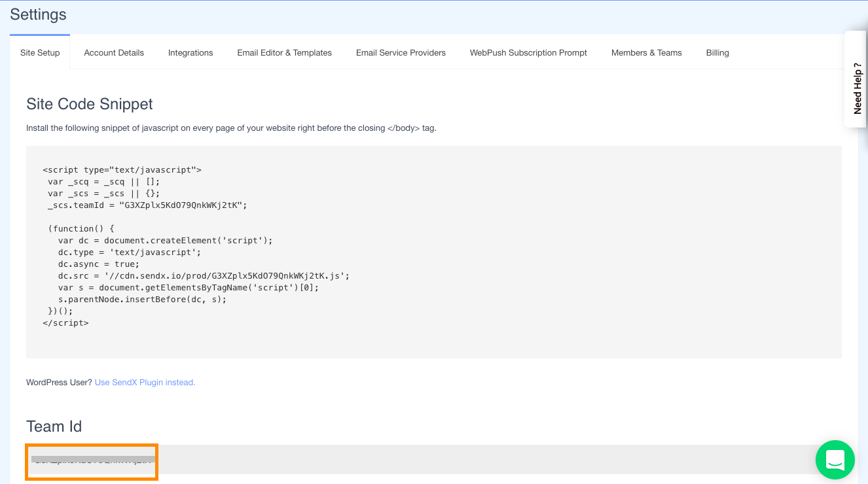Click the Site Code Snippet heading
Viewport: 868px width, 484px height.
[x=90, y=104]
